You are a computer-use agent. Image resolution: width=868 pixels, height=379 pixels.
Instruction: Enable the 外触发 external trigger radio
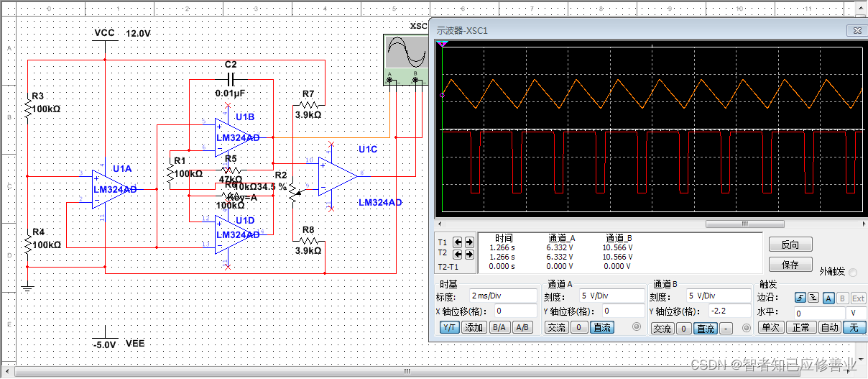point(853,272)
